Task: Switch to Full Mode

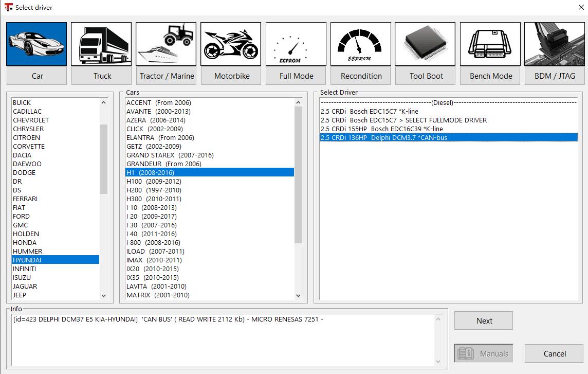Action: tap(296, 76)
